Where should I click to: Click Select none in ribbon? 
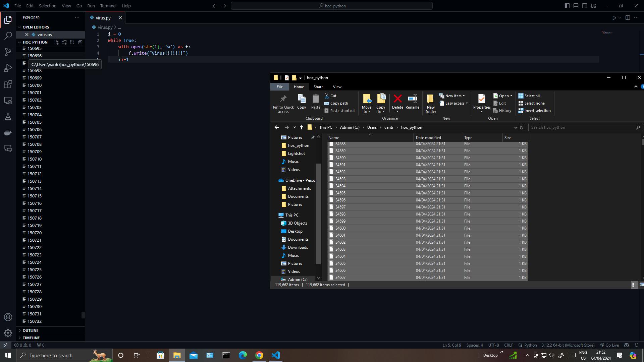pos(531,103)
